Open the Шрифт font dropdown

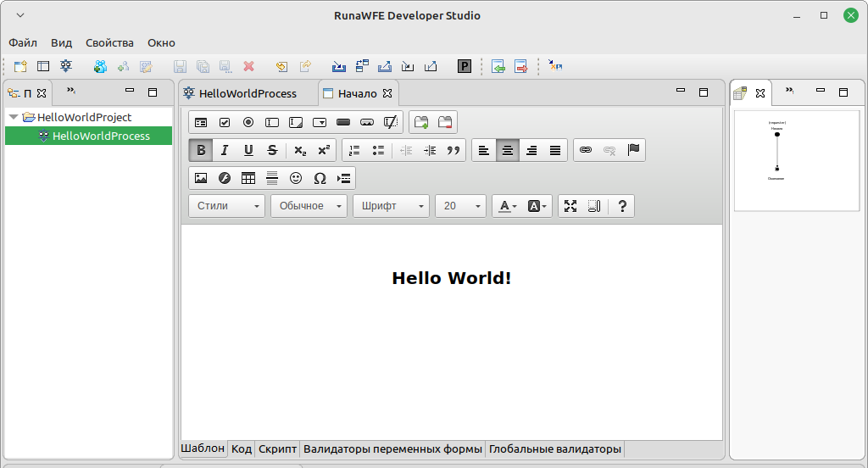coord(392,206)
